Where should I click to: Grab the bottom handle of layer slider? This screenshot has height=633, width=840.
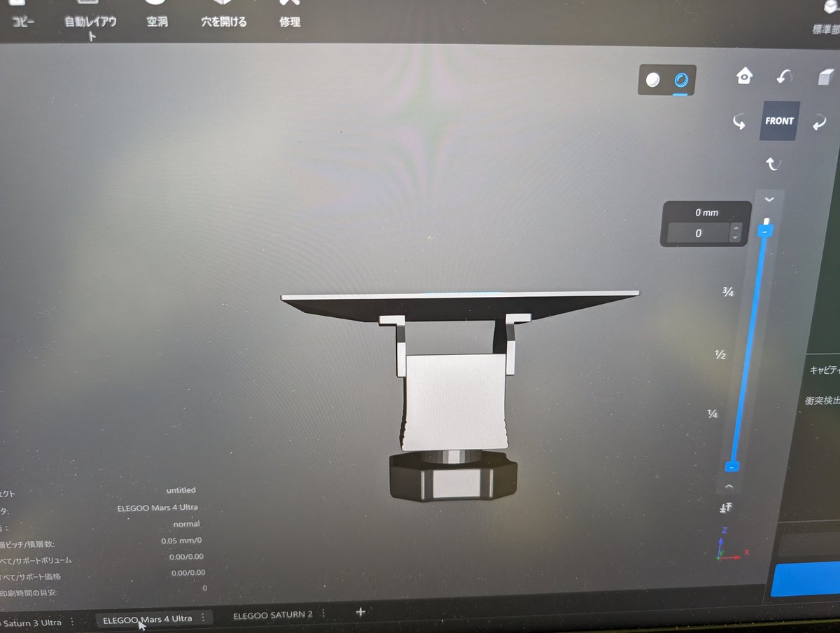pyautogui.click(x=731, y=466)
